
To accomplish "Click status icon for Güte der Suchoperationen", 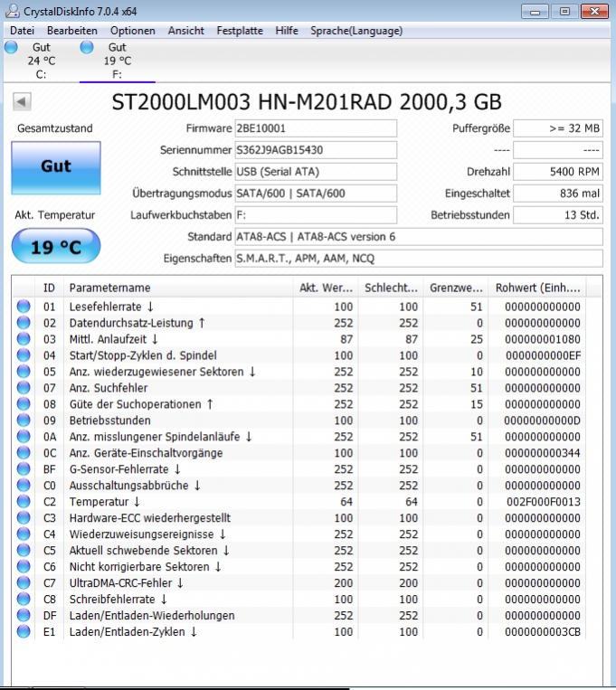I will (x=24, y=404).
